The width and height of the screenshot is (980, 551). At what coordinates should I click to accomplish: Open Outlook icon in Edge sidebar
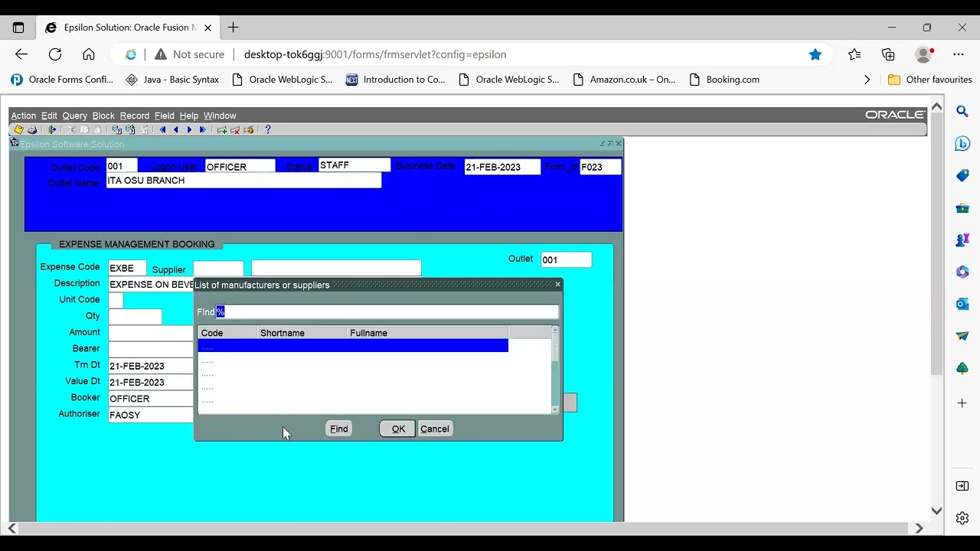click(962, 305)
